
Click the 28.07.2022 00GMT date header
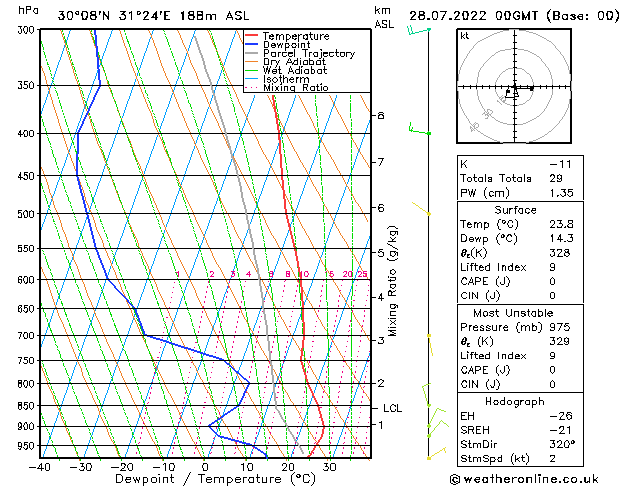click(x=473, y=16)
